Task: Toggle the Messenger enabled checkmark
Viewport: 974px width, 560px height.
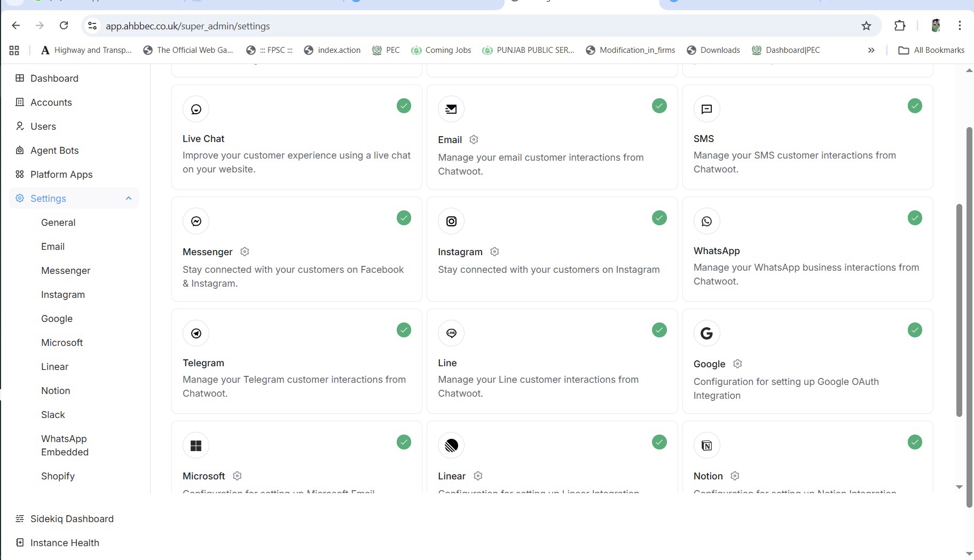Action: pos(404,218)
